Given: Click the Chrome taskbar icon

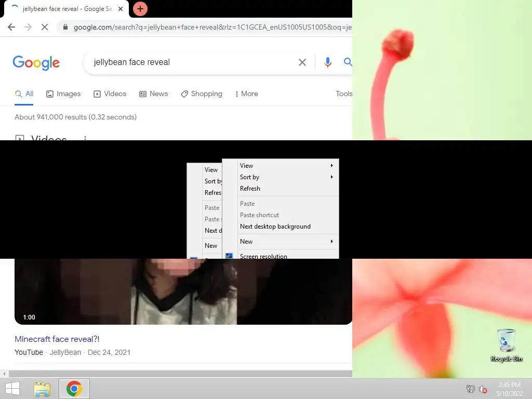Looking at the screenshot, I should tap(74, 389).
